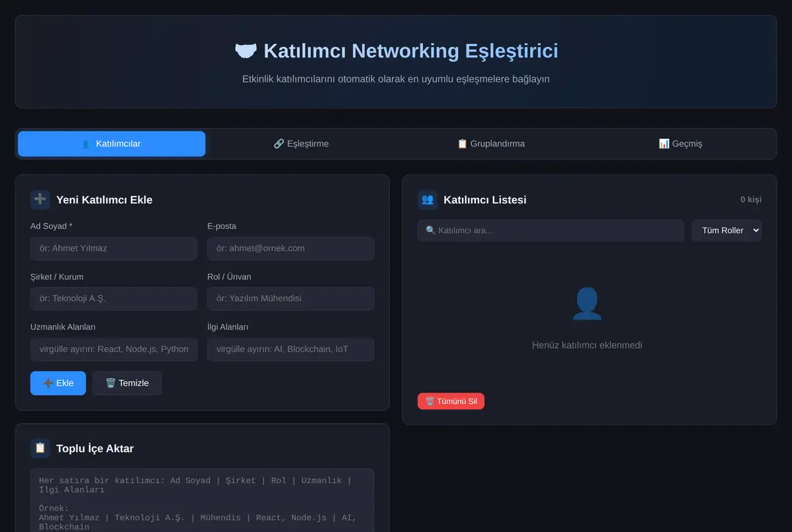Click the Ad Soyad input field

pyautogui.click(x=114, y=249)
